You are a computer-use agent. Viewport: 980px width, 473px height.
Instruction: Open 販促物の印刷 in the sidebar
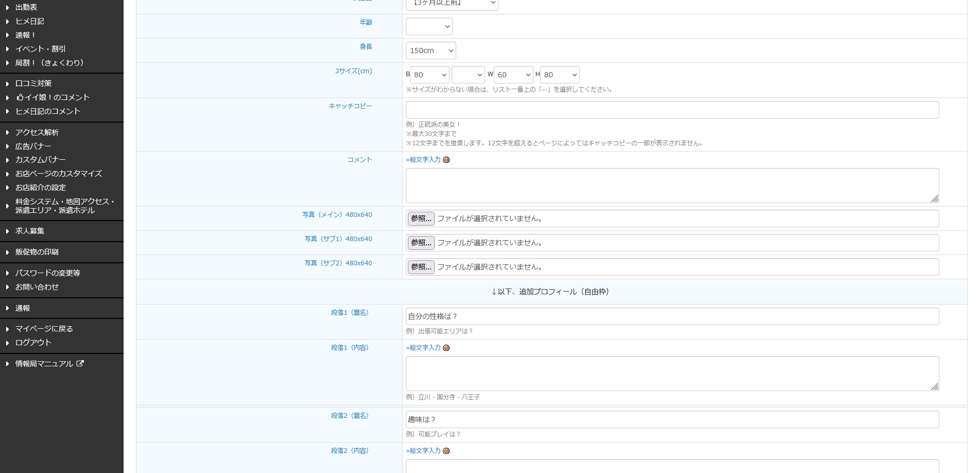37,252
